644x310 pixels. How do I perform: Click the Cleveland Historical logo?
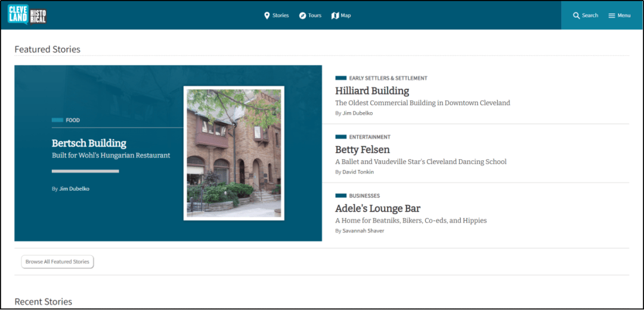27,15
